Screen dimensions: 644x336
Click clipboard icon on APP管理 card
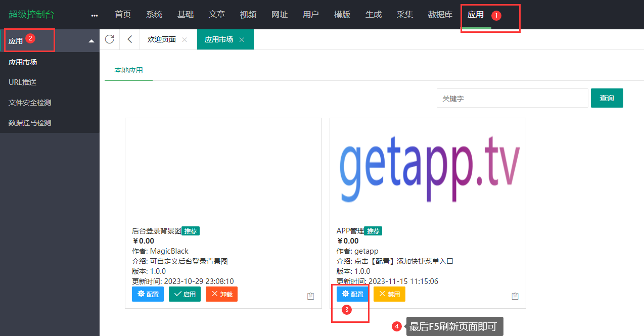click(x=515, y=296)
